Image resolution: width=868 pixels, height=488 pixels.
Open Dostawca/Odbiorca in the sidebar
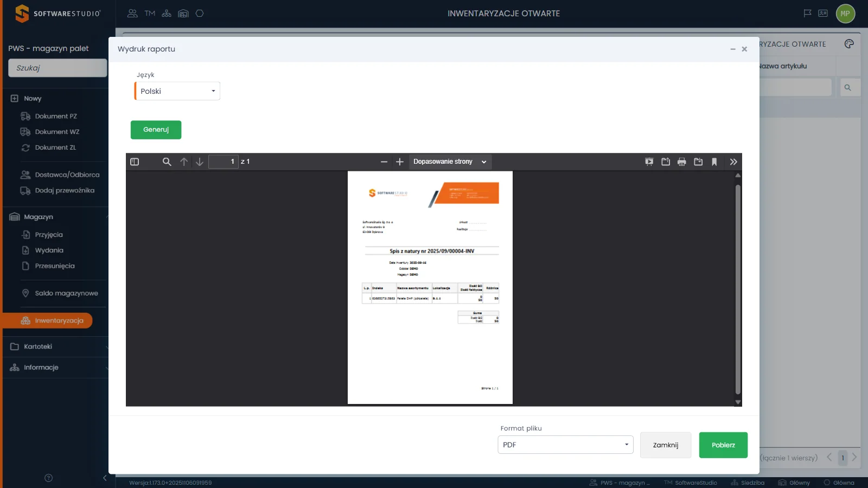point(60,175)
